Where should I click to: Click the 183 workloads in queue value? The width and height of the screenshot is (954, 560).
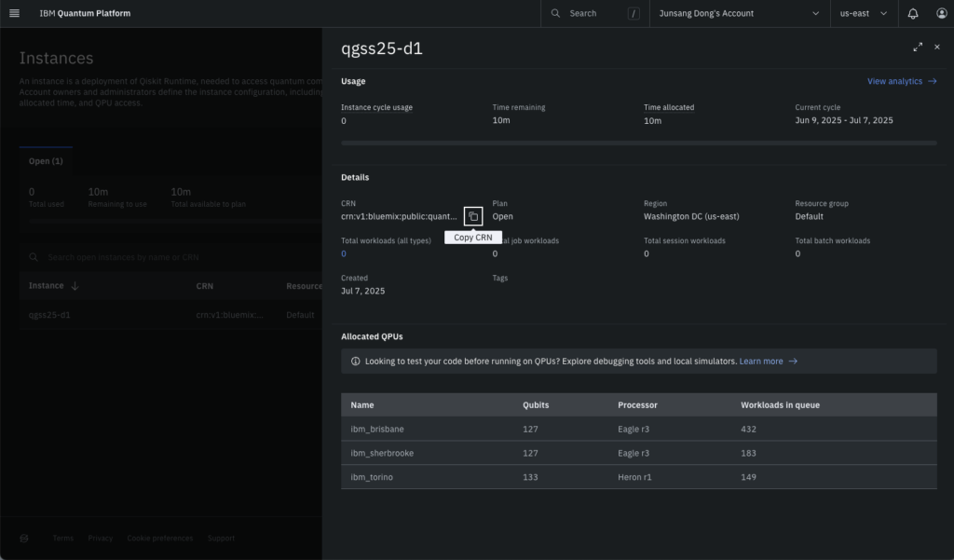tap(748, 453)
